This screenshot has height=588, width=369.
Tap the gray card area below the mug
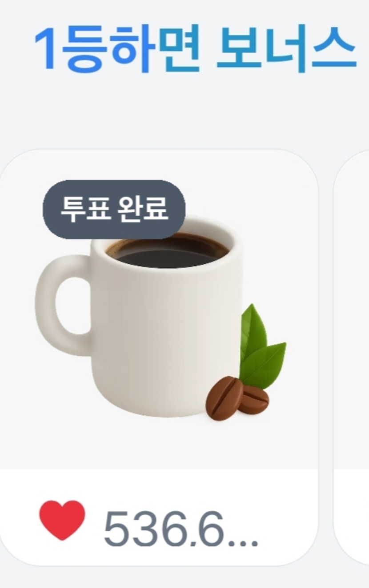159,444
